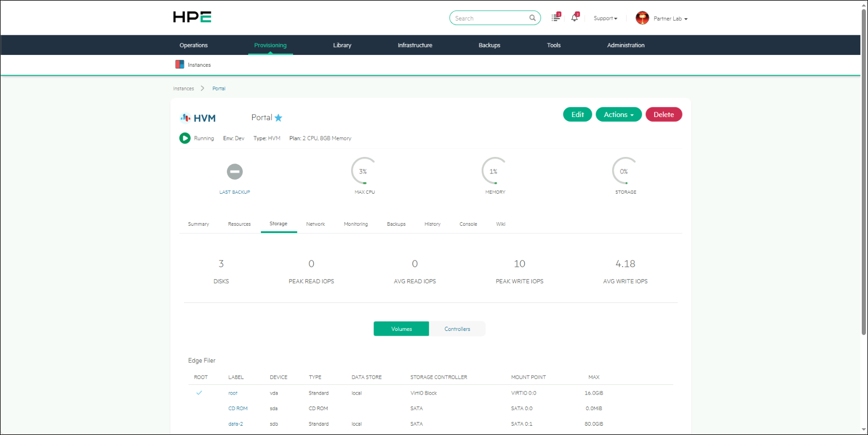868x435 pixels.
Task: Click the DATA STORE column header
Action: click(x=367, y=378)
